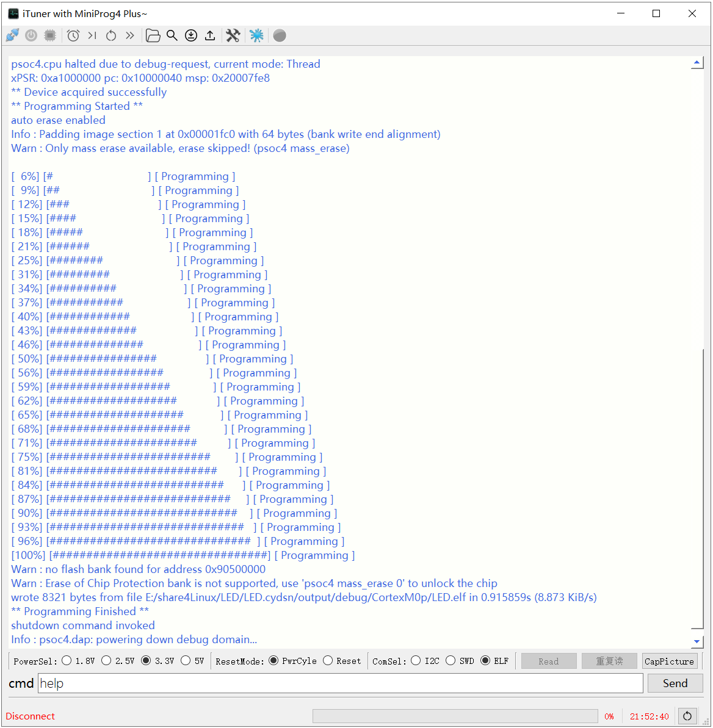Click the 'powering down debug domain' log line
713x728 pixels.
pyautogui.click(x=134, y=640)
